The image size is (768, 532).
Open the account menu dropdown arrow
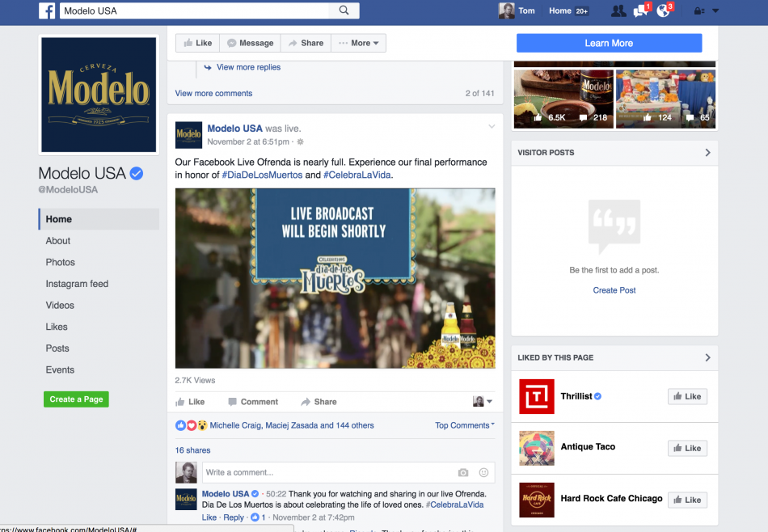pyautogui.click(x=715, y=11)
